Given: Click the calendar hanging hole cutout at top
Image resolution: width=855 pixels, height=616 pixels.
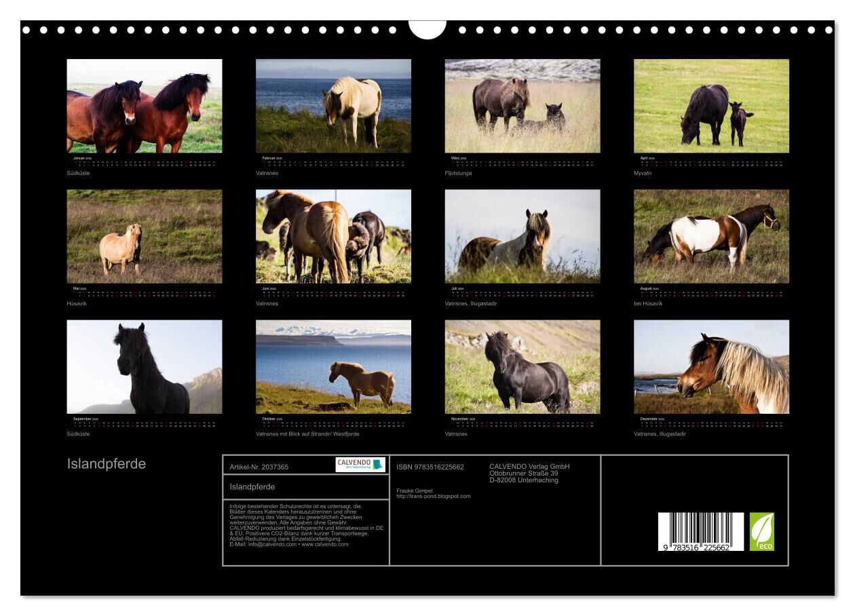Looking at the screenshot, I should [x=427, y=28].
